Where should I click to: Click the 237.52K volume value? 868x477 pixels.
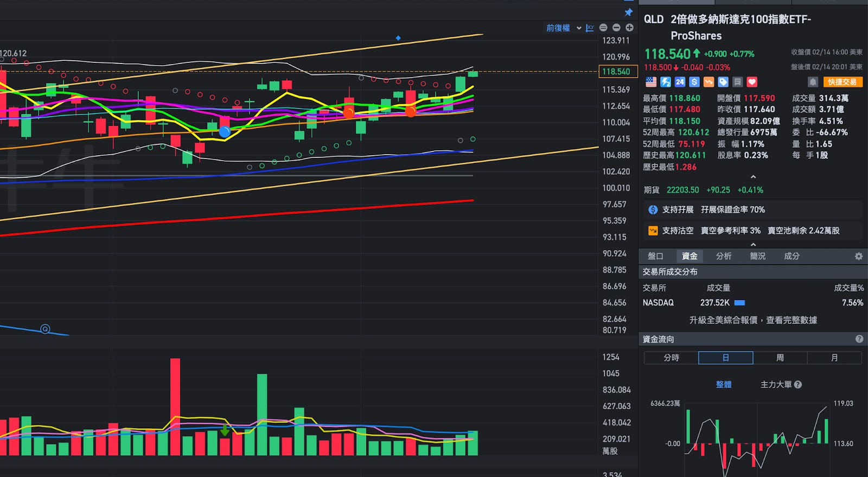(714, 303)
